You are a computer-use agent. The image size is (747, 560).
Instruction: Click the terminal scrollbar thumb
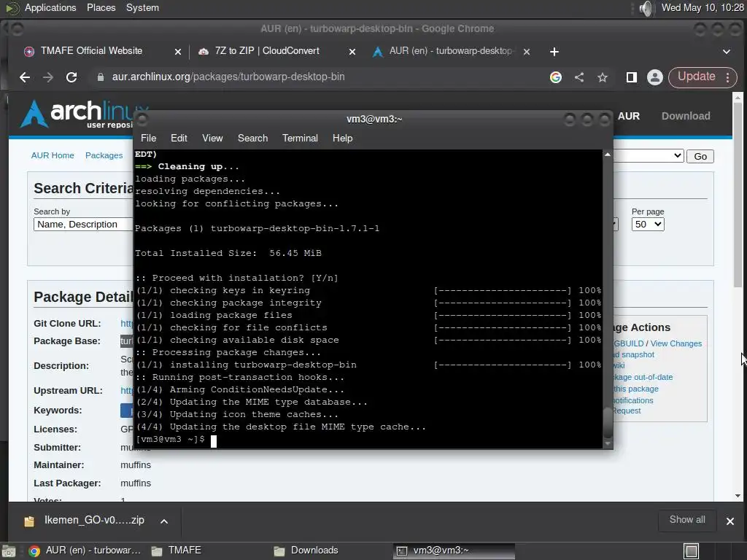[x=608, y=422]
